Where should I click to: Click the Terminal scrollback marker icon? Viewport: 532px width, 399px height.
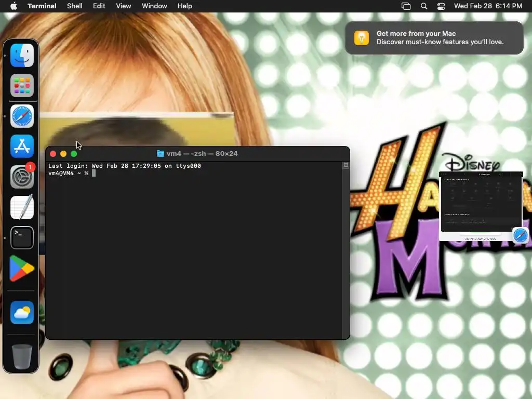tap(346, 165)
